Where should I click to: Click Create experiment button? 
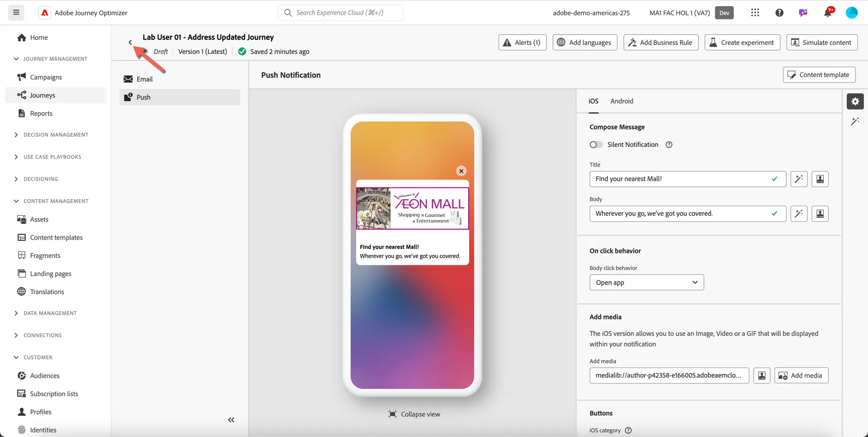pos(742,42)
